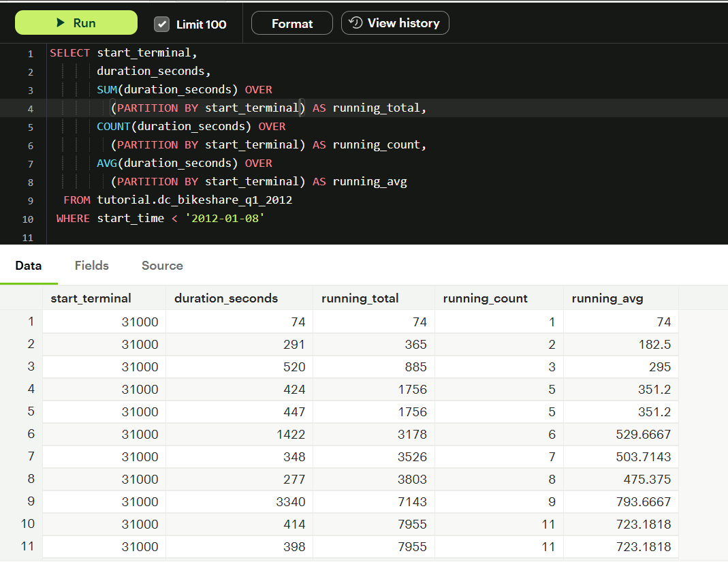Select running_total cell 7143
The image size is (728, 562).
click(374, 501)
